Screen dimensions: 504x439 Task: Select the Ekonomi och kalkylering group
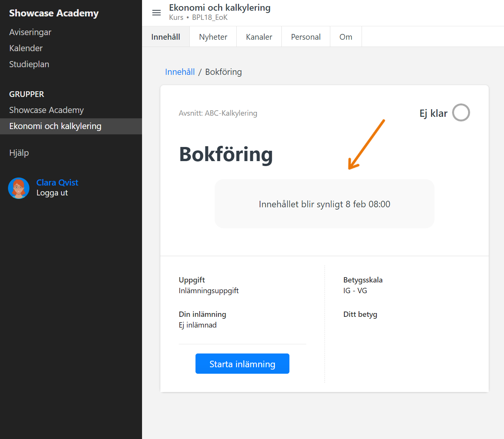click(x=55, y=126)
